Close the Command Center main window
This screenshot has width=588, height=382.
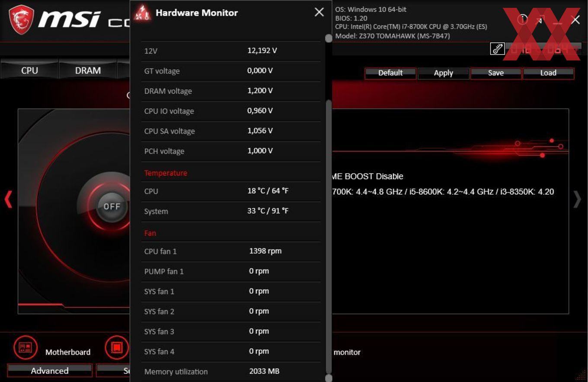click(x=575, y=20)
